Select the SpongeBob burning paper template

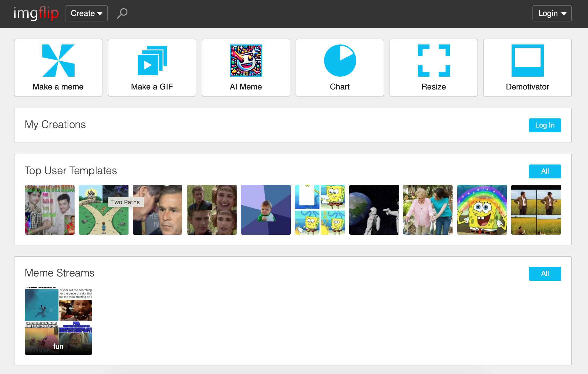pyautogui.click(x=320, y=210)
